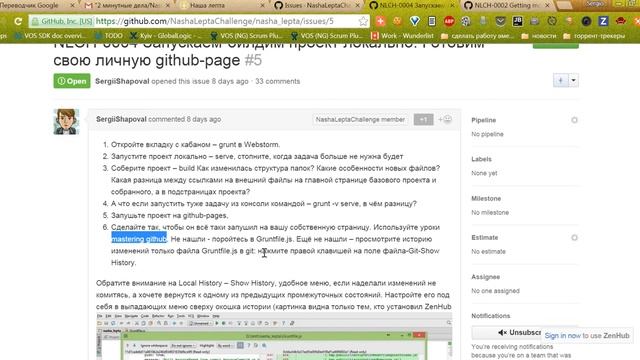Add a reaction with the smiley icon

(x=445, y=119)
